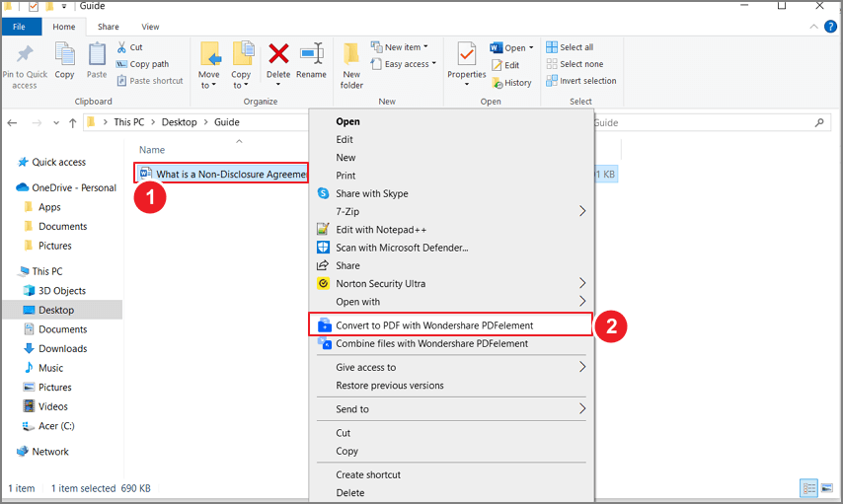Open the Easy access dropdown

[x=404, y=64]
